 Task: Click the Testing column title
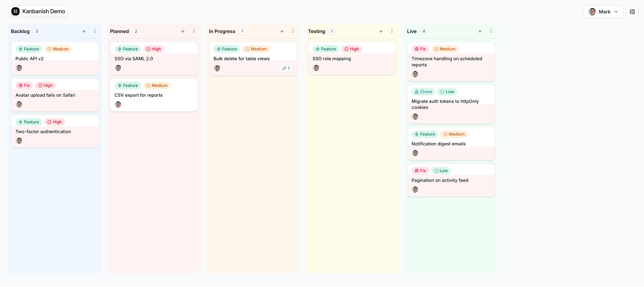tap(316, 31)
